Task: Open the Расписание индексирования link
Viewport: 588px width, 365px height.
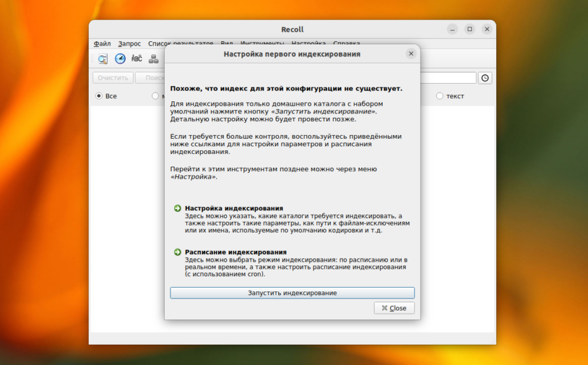Action: click(x=236, y=252)
